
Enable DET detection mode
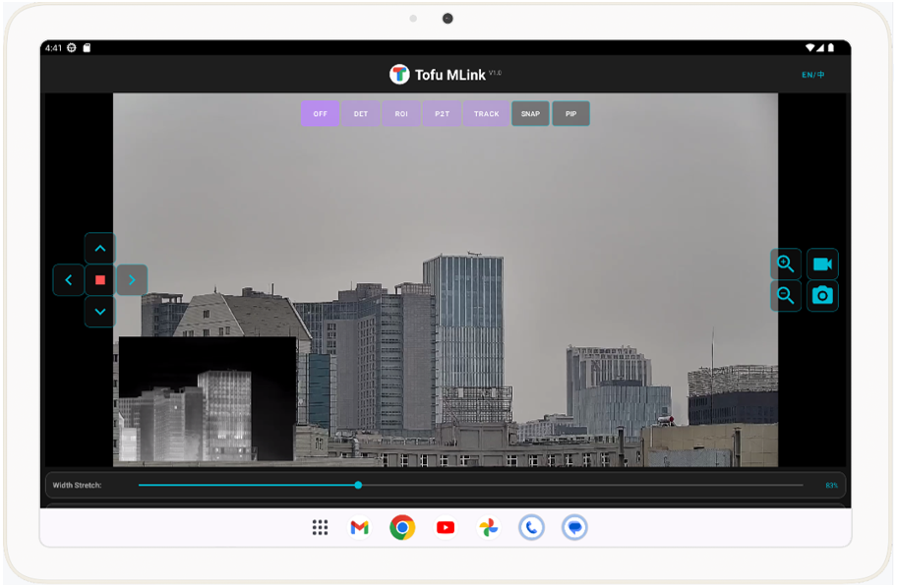pyautogui.click(x=361, y=114)
